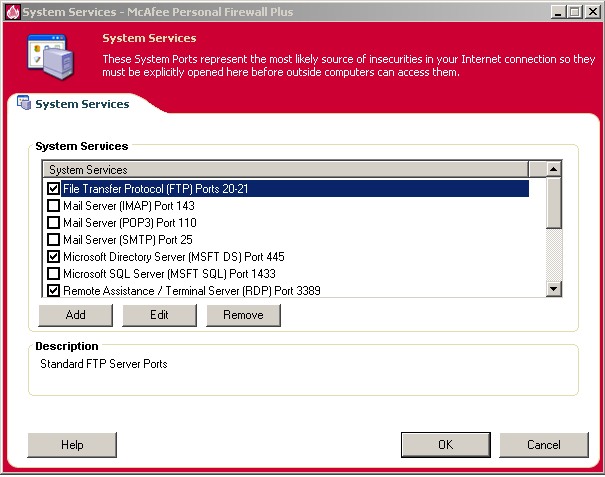Enable Microsoft SQL Server Port 1433 checkbox
This screenshot has width=605, height=477.
click(x=53, y=274)
